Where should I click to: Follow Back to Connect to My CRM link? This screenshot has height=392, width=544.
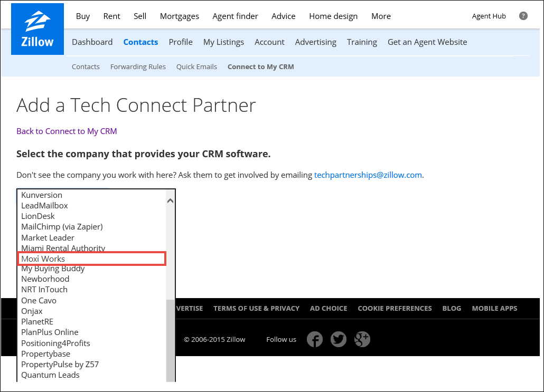click(x=67, y=131)
